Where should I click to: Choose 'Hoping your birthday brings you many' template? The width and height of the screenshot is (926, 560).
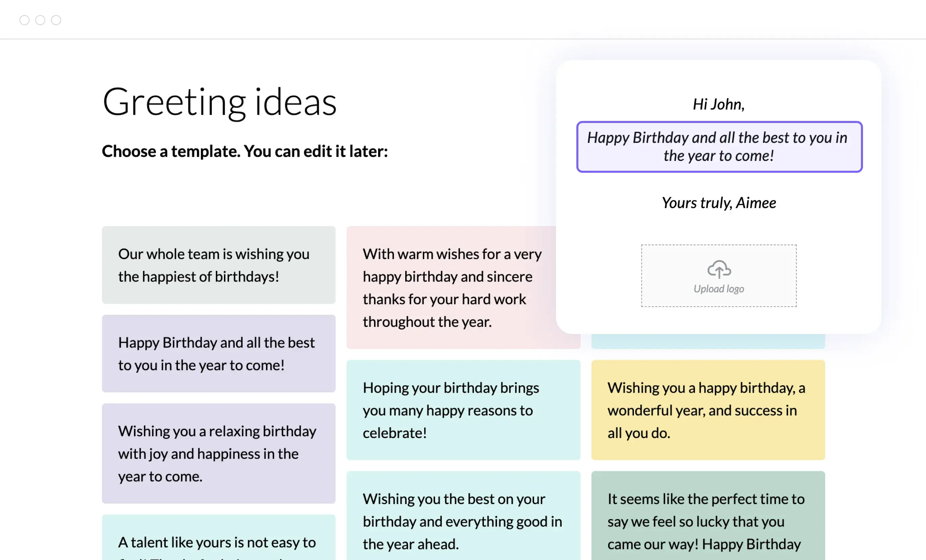464,410
